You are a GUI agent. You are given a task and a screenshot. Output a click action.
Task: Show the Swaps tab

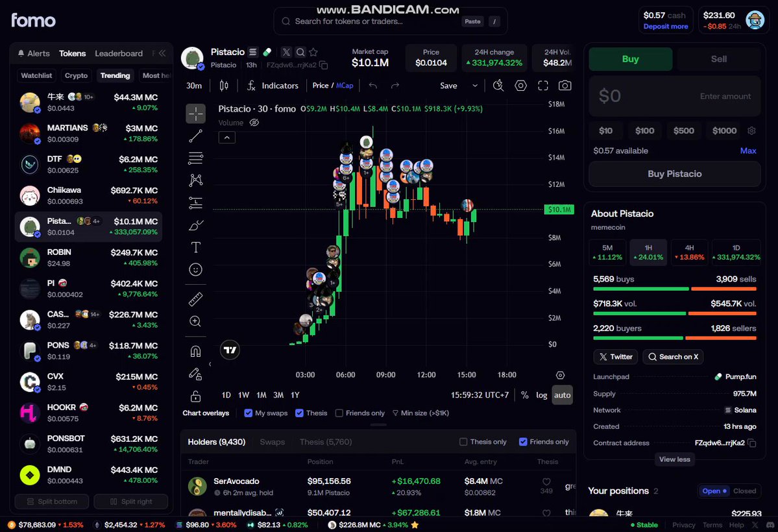click(x=273, y=442)
